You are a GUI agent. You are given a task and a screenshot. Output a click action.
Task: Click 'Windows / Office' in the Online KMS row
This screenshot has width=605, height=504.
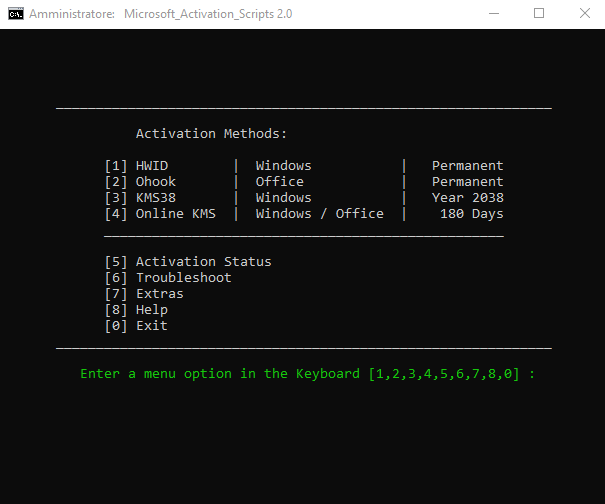pos(319,214)
